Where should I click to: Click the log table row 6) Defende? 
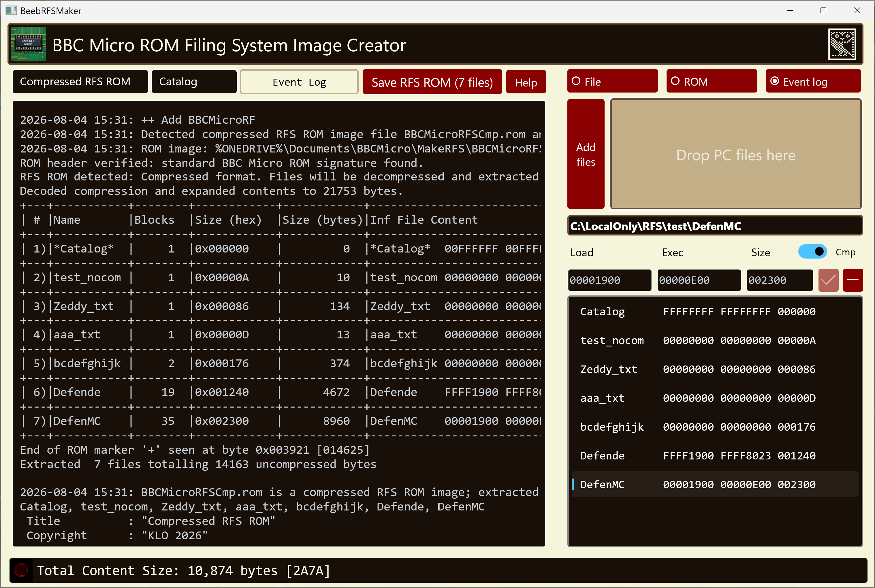(281, 392)
